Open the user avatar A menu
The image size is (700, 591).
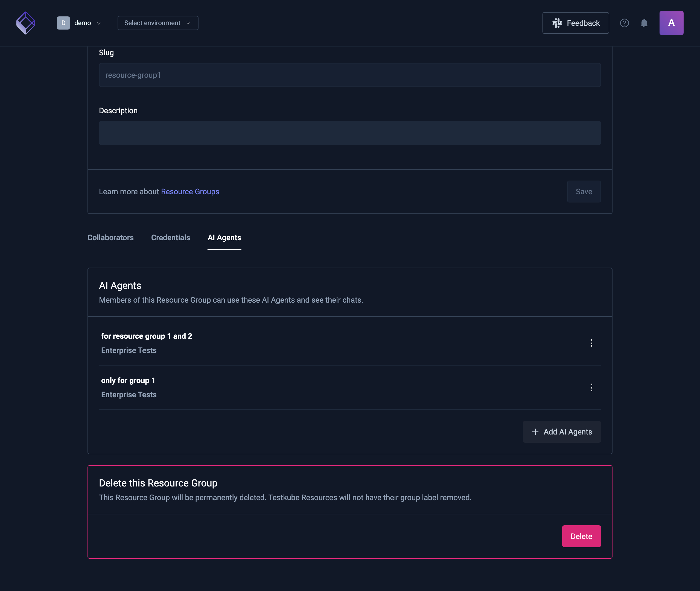671,23
